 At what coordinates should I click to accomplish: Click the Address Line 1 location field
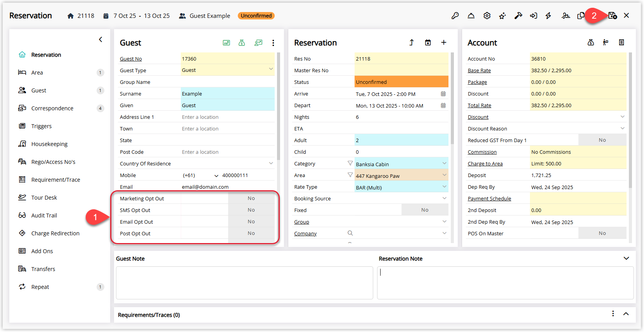[x=228, y=117]
